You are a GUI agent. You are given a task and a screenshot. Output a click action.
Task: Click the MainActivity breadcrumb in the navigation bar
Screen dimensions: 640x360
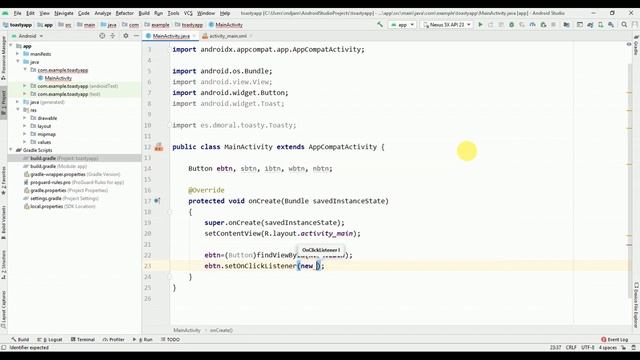point(226,25)
